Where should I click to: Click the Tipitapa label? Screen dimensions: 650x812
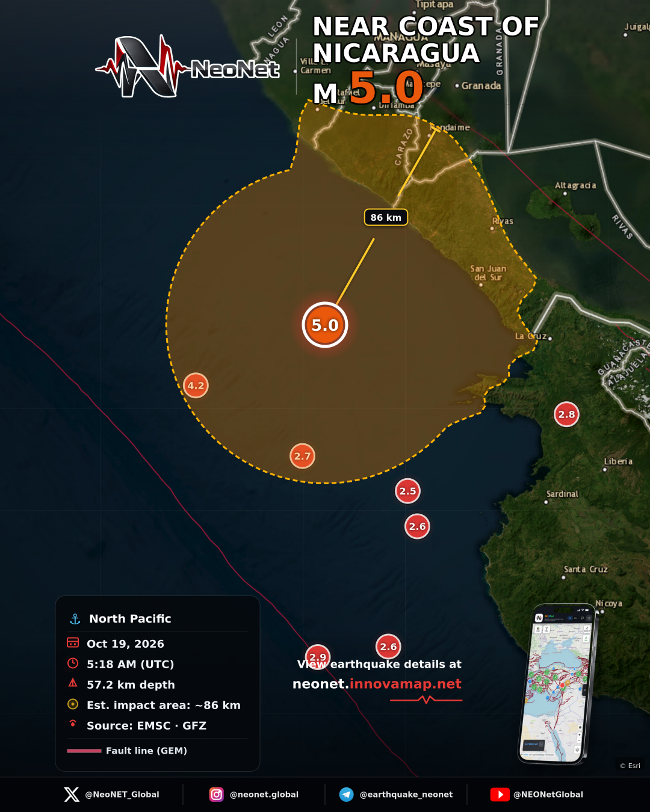click(x=434, y=5)
